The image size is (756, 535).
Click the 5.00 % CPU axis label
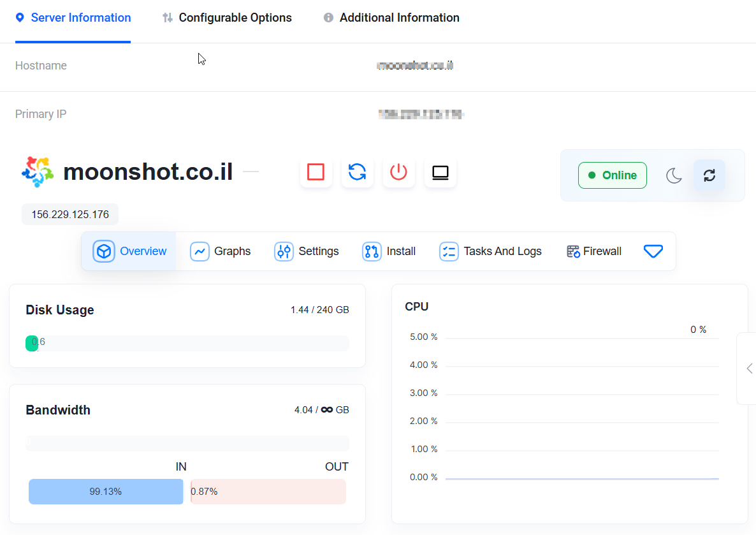click(424, 337)
